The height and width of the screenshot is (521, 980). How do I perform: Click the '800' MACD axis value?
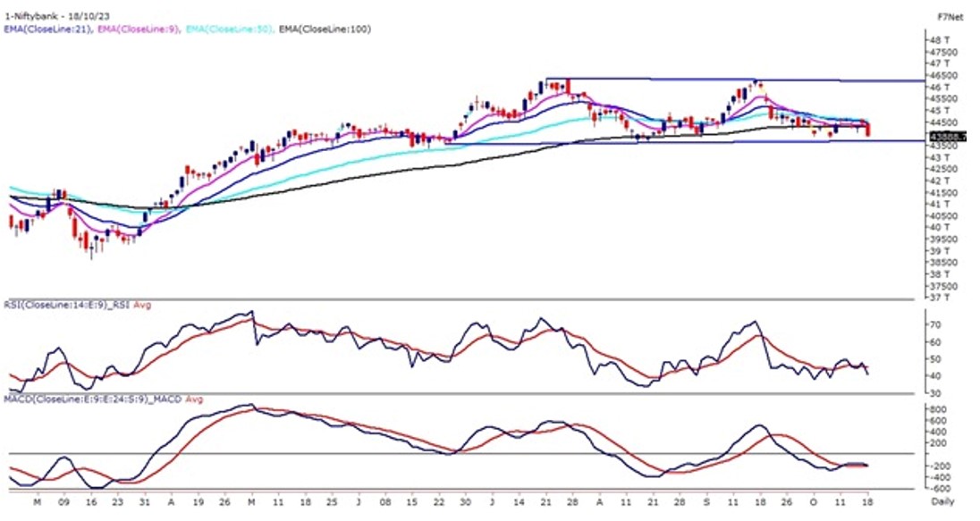pos(939,409)
